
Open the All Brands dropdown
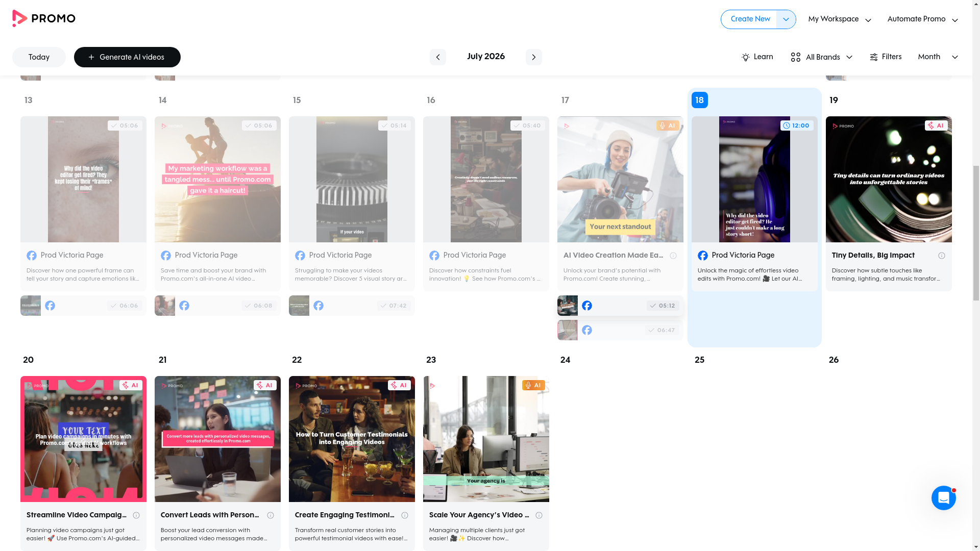tap(821, 57)
